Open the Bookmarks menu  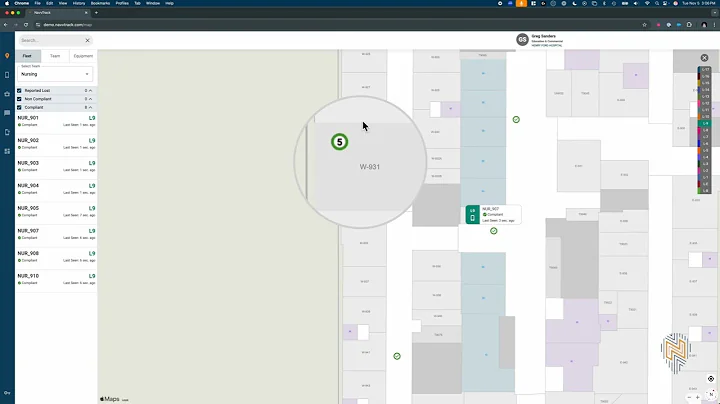coord(100,3)
